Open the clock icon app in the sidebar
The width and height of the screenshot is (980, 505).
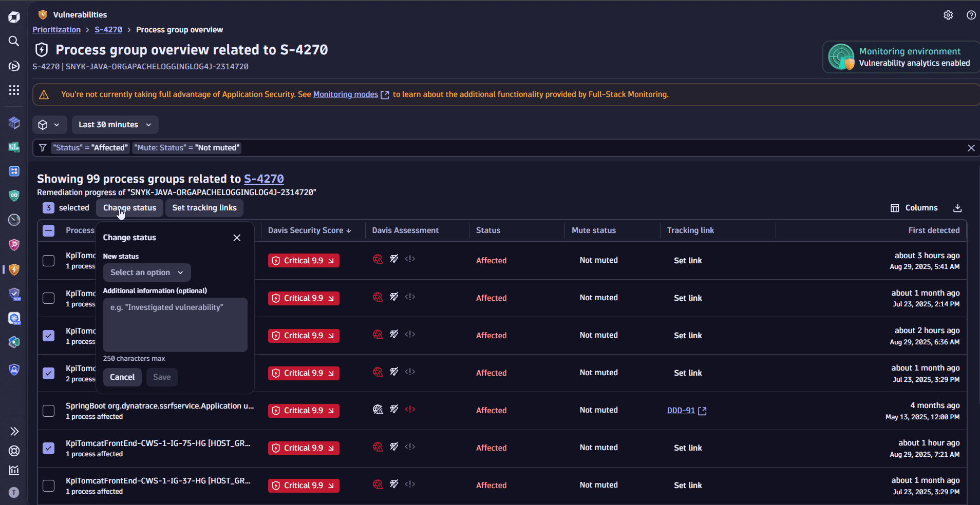click(14, 220)
